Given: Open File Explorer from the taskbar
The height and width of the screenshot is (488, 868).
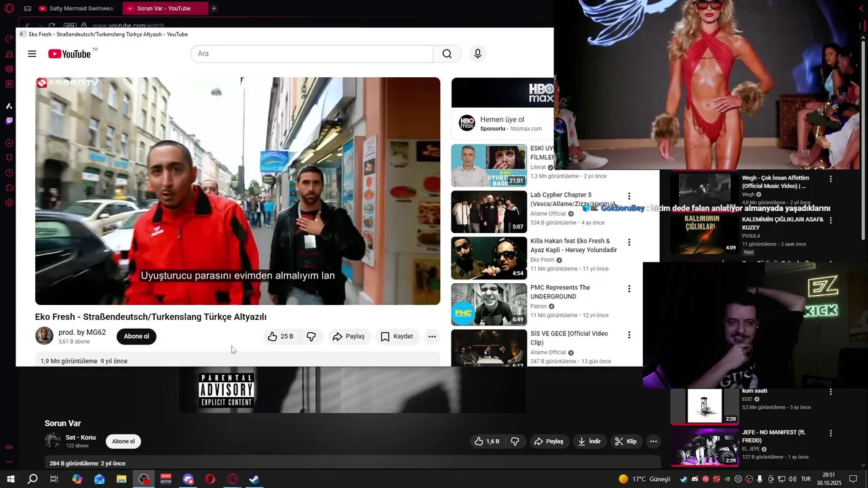Looking at the screenshot, I should coord(121,479).
